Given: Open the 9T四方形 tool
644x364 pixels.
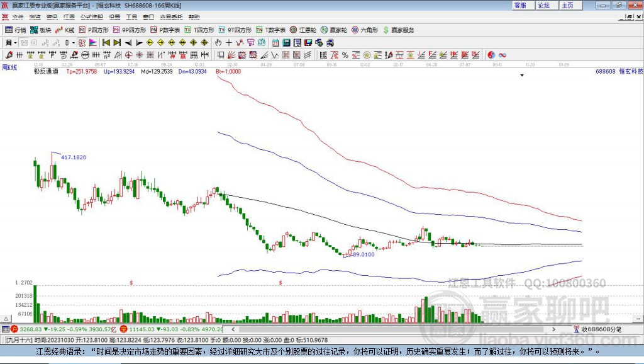Looking at the screenshot, I should click(235, 30).
